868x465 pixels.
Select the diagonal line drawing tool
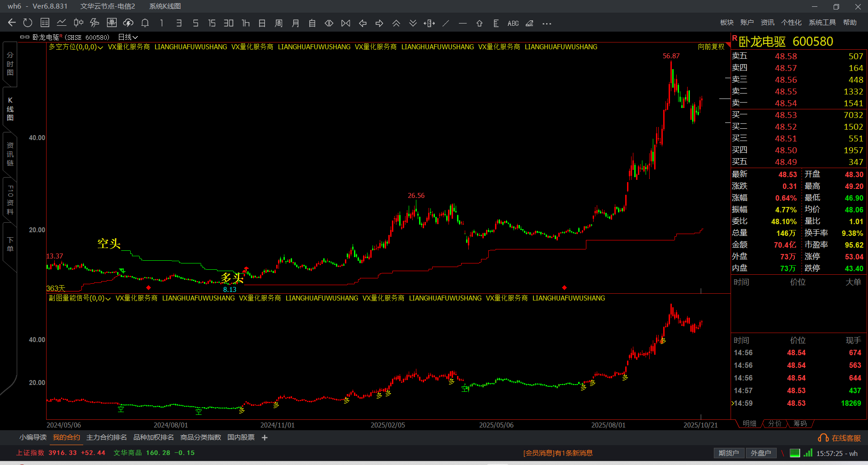446,23
